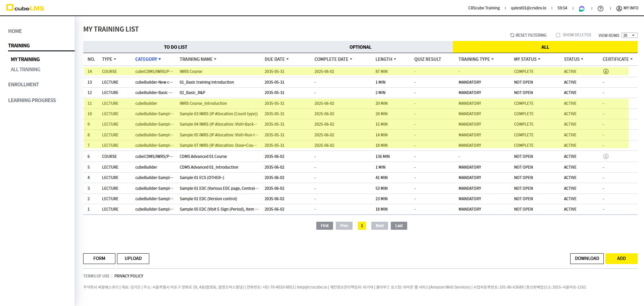Viewport: 644px width, 306px height.
Task: Click the help question mark icon
Action: pos(600,8)
